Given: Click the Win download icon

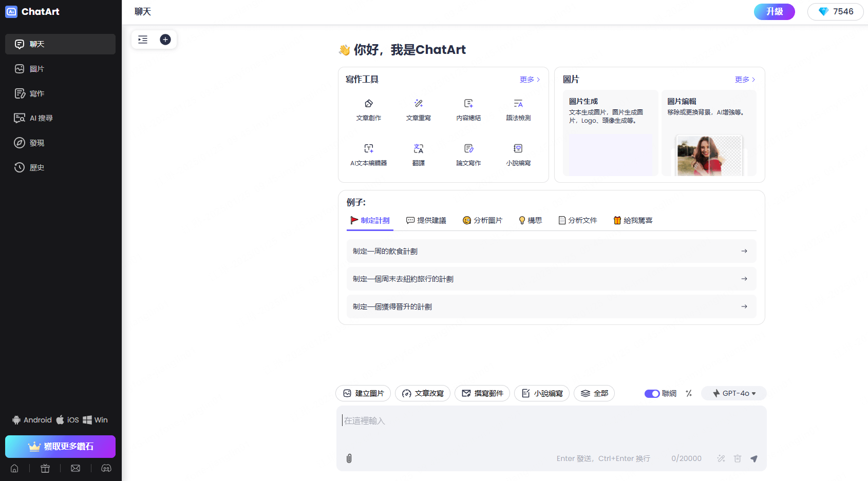Looking at the screenshot, I should click(x=95, y=420).
